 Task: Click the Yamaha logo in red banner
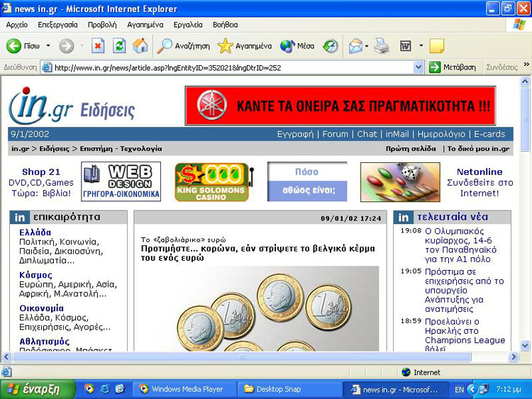pyautogui.click(x=212, y=105)
